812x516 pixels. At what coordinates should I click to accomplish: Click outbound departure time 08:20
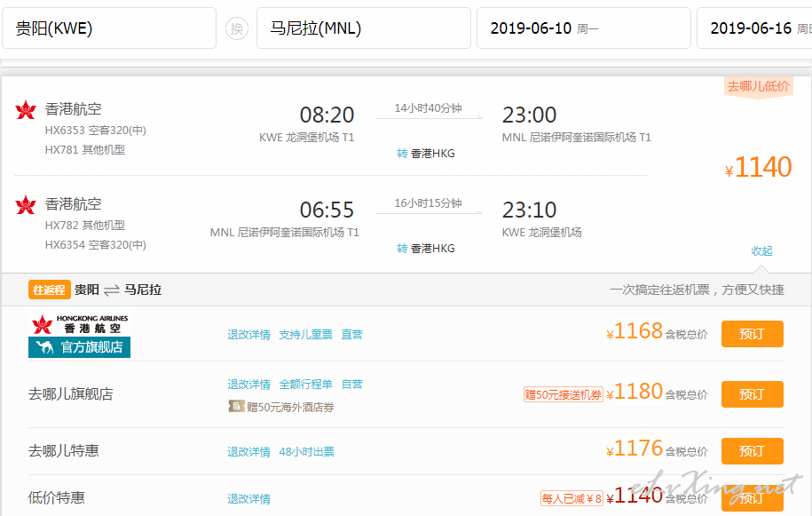click(x=327, y=115)
